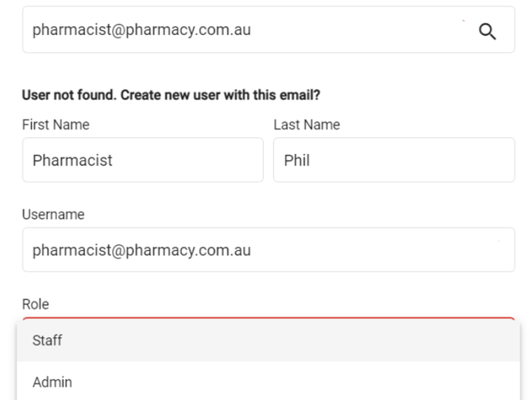Click the red-bordered Role dropdown field

point(268,318)
